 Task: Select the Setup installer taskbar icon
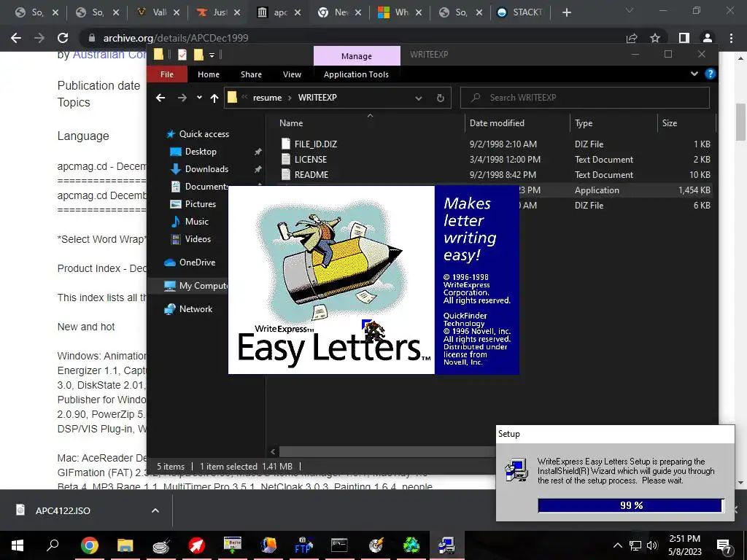pos(447,545)
